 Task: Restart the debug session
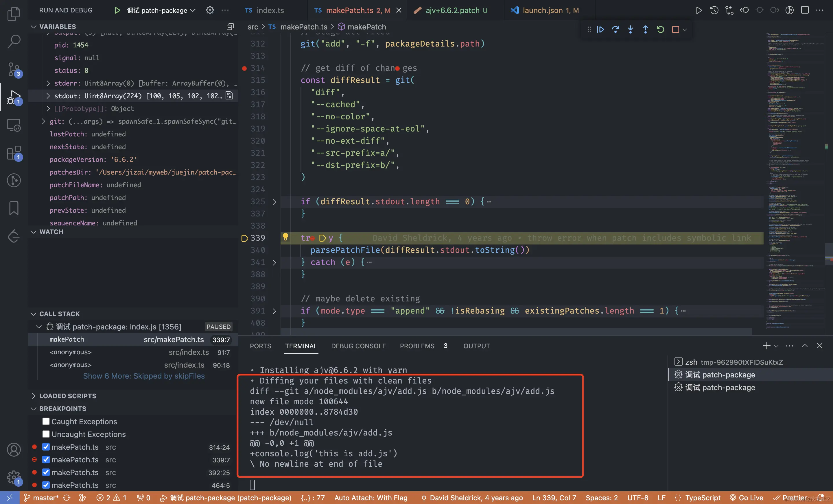660,29
